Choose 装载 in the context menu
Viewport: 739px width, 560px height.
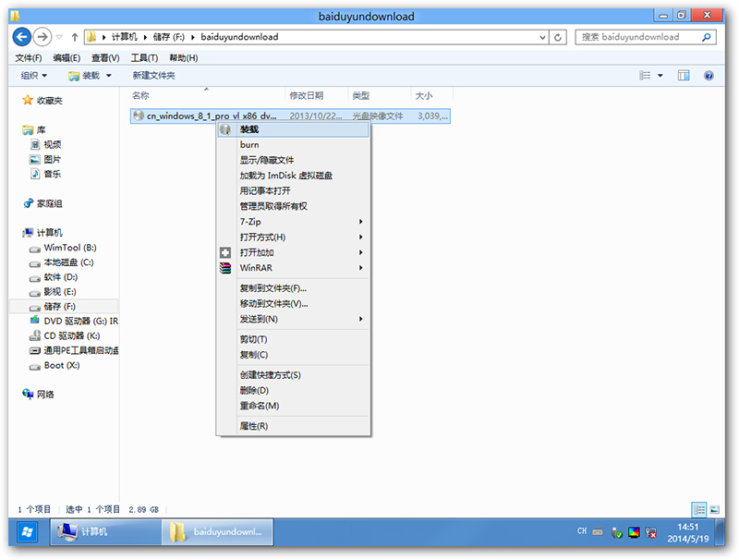[249, 129]
